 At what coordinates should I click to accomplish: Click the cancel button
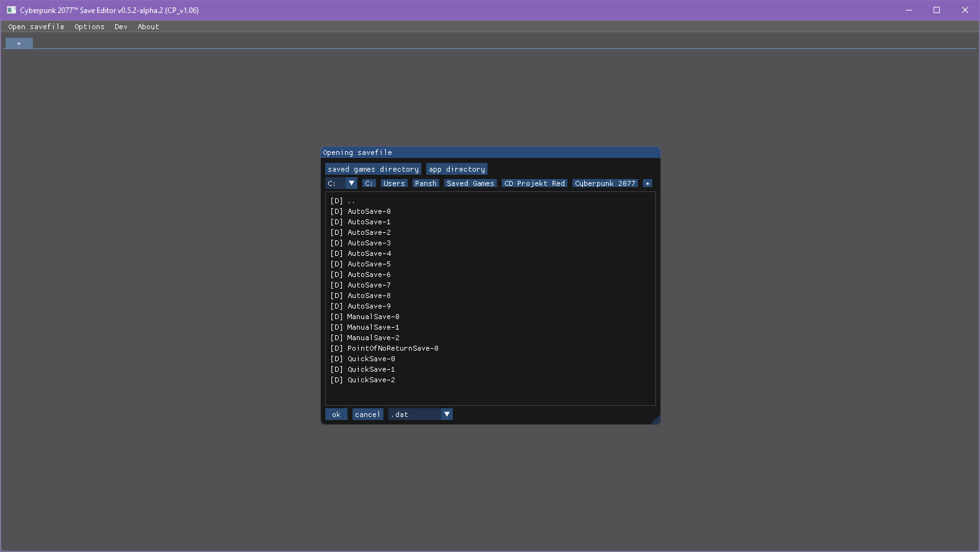click(x=367, y=414)
